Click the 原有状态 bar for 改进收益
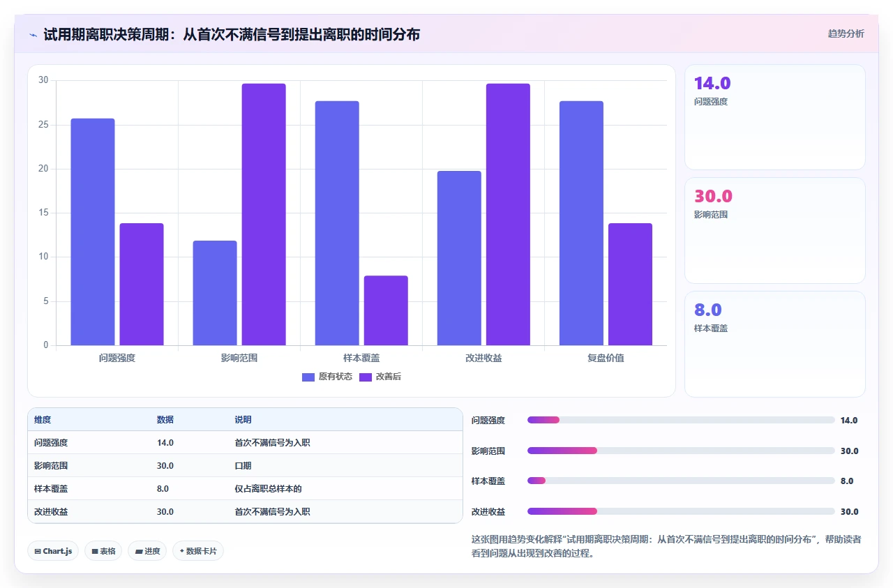The height and width of the screenshot is (588, 893). click(x=459, y=258)
